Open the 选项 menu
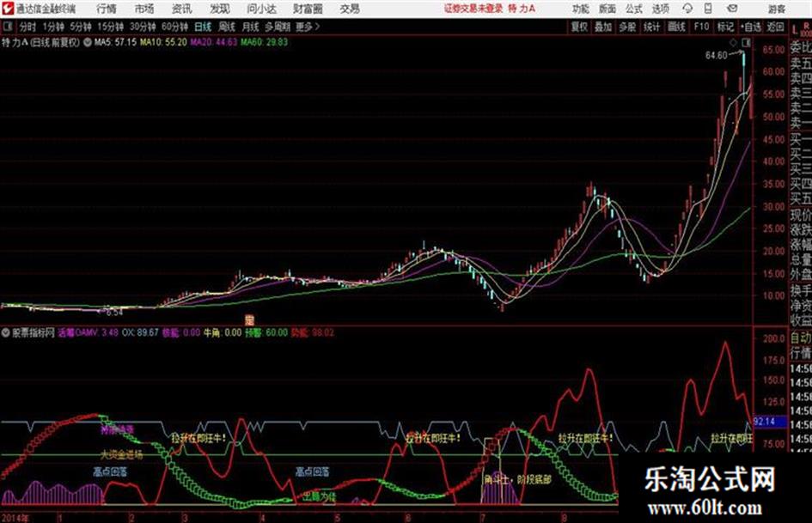812x523 pixels. click(x=660, y=9)
